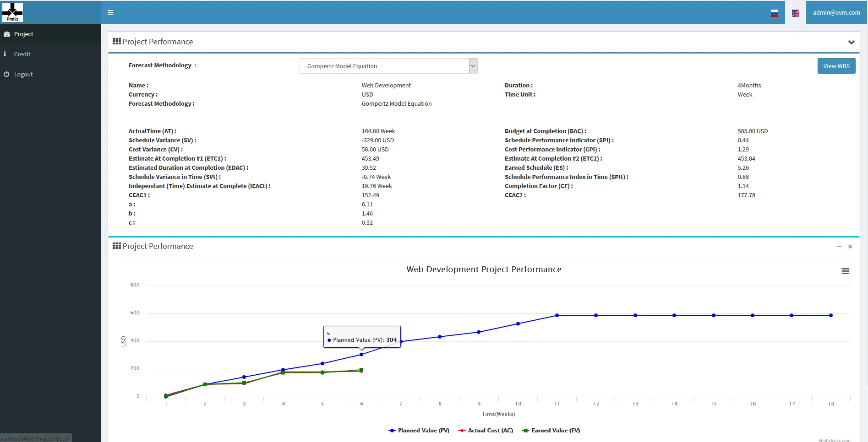Click the Planned Value point at week 9
868x442 pixels.
479,332
